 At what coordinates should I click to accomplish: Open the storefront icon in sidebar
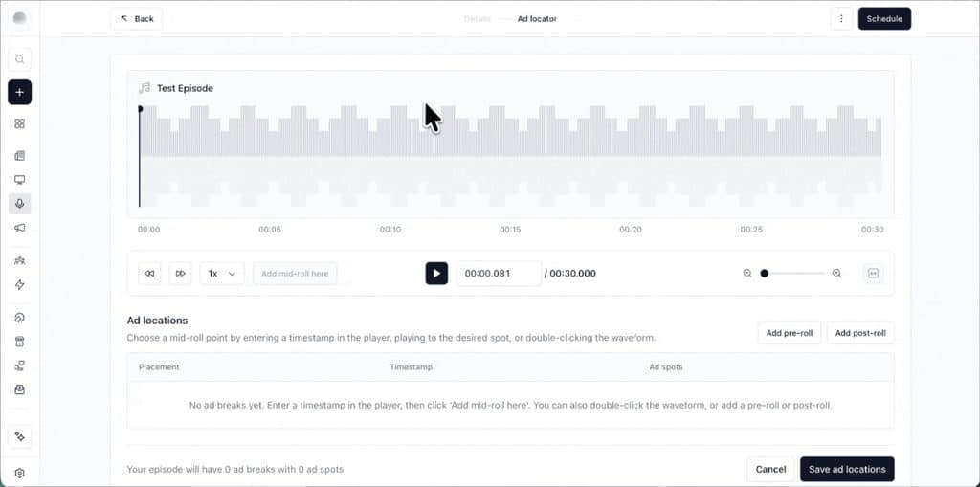click(x=19, y=342)
